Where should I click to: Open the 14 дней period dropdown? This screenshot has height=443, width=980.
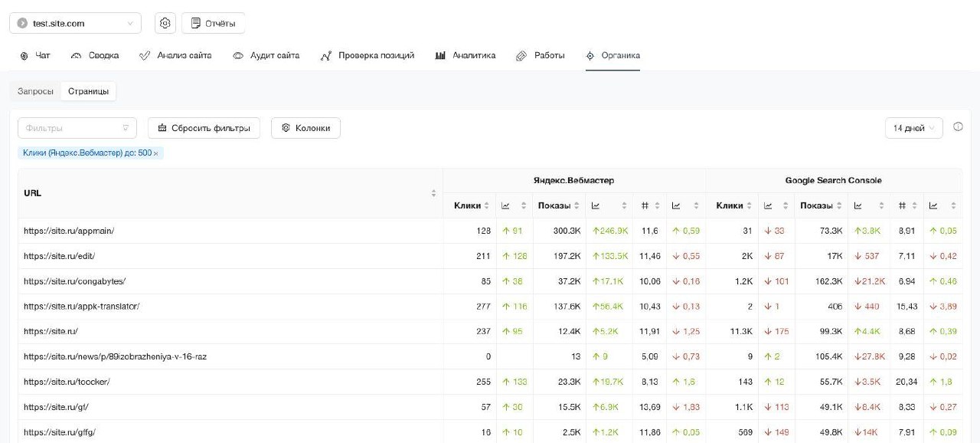pos(913,128)
